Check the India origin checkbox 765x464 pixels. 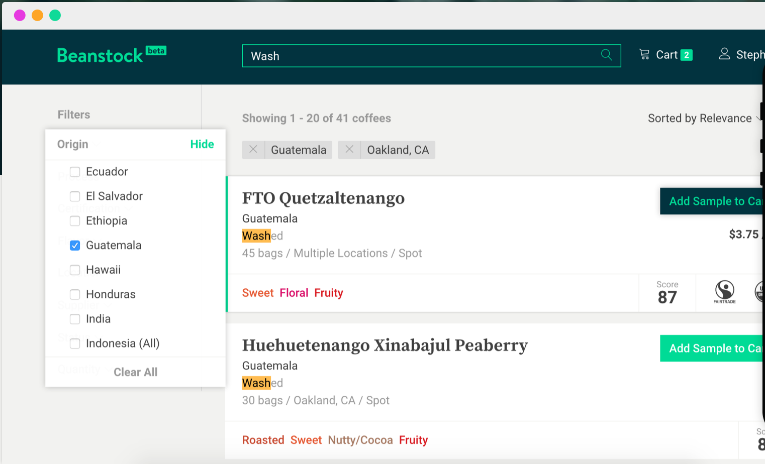[x=75, y=319]
